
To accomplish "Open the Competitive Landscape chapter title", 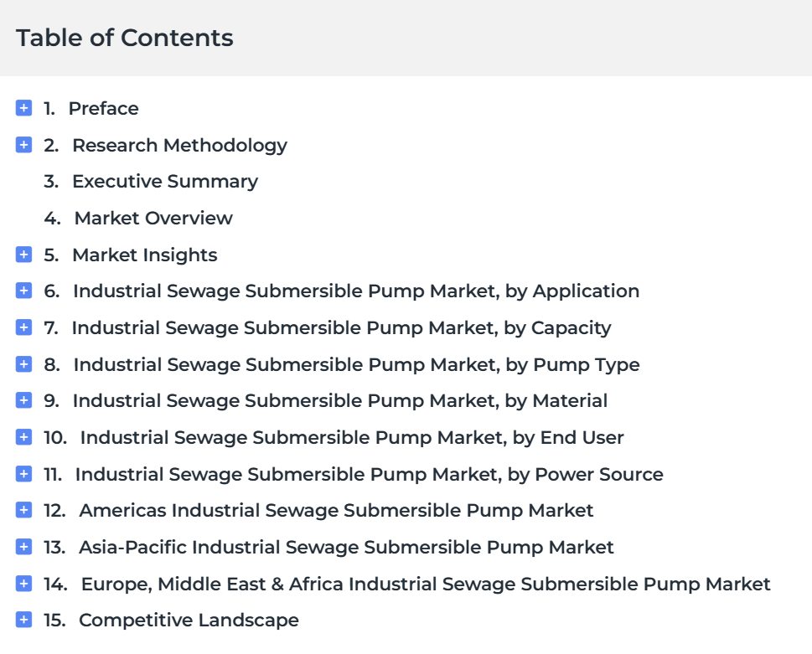I will click(x=189, y=621).
